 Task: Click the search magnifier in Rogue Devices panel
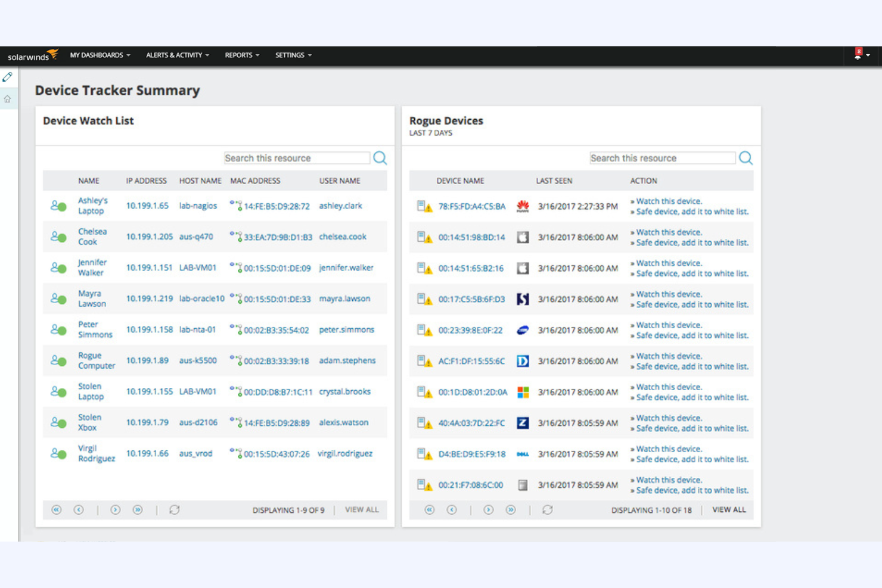(746, 158)
